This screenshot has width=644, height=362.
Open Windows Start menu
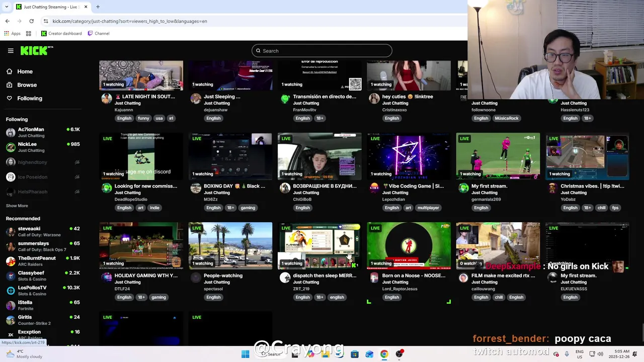coord(245,354)
